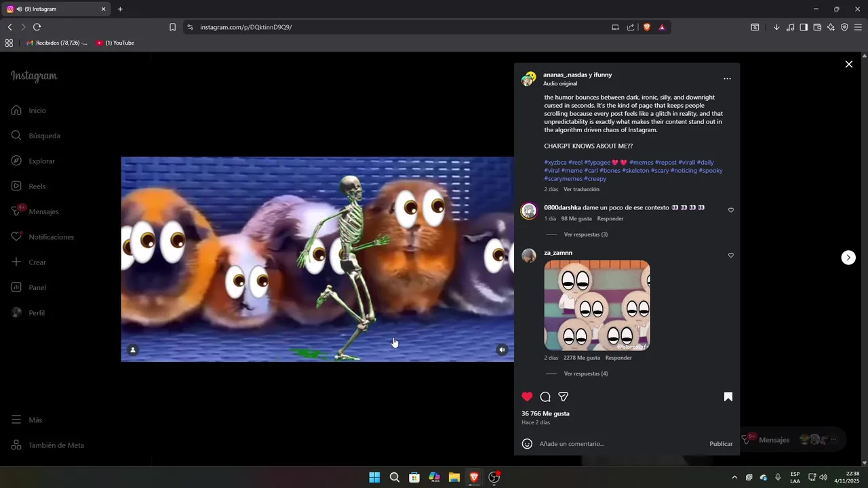The height and width of the screenshot is (488, 868).
Task: Open Windows Start menu
Action: coord(374,477)
